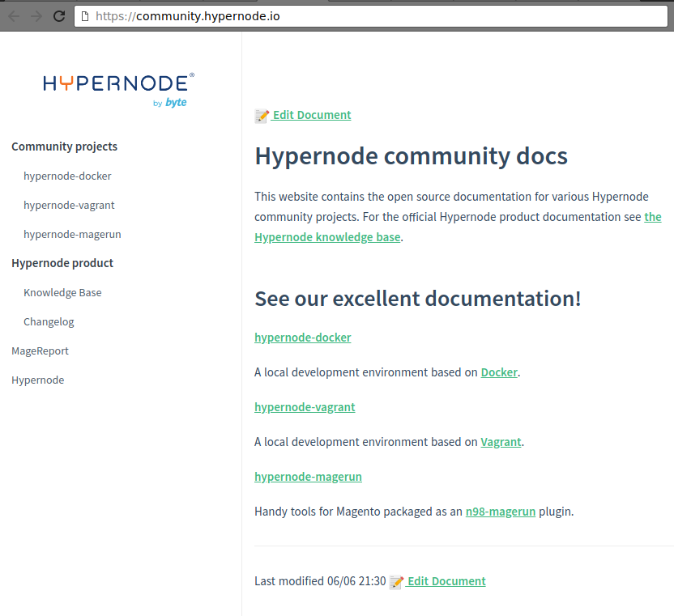Reload the page with the refresh icon
This screenshot has width=674, height=616.
pos(59,16)
